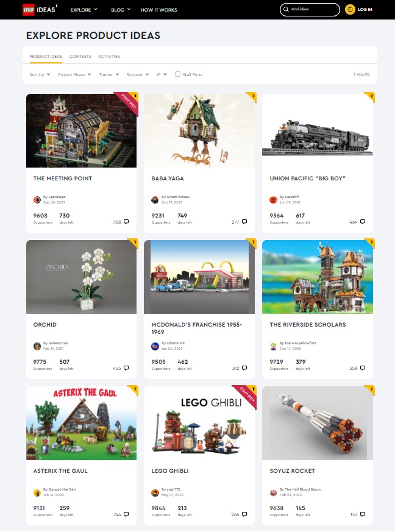Click the LEGO Ideas logo
The height and width of the screenshot is (532, 395).
tap(40, 10)
